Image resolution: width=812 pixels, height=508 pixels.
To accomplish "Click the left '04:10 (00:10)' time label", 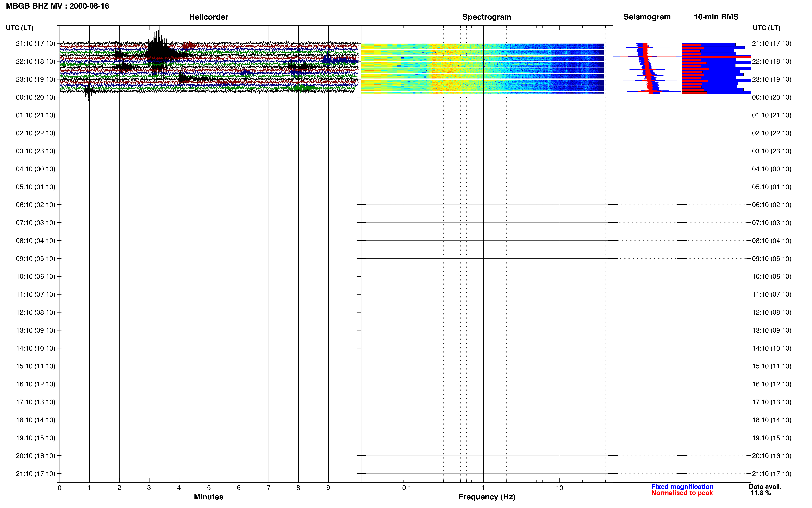I will pos(35,169).
